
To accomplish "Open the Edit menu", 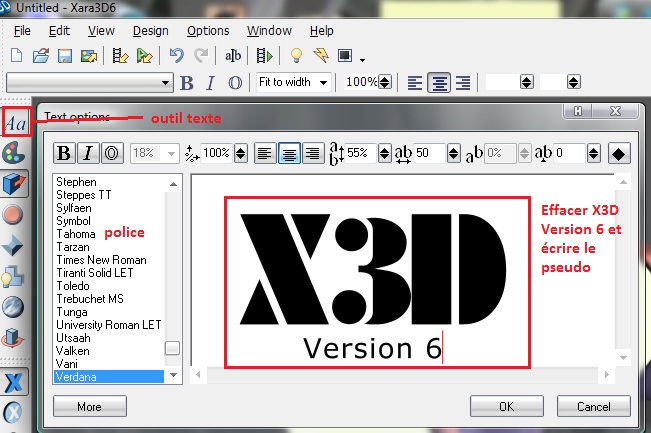I will (x=59, y=31).
